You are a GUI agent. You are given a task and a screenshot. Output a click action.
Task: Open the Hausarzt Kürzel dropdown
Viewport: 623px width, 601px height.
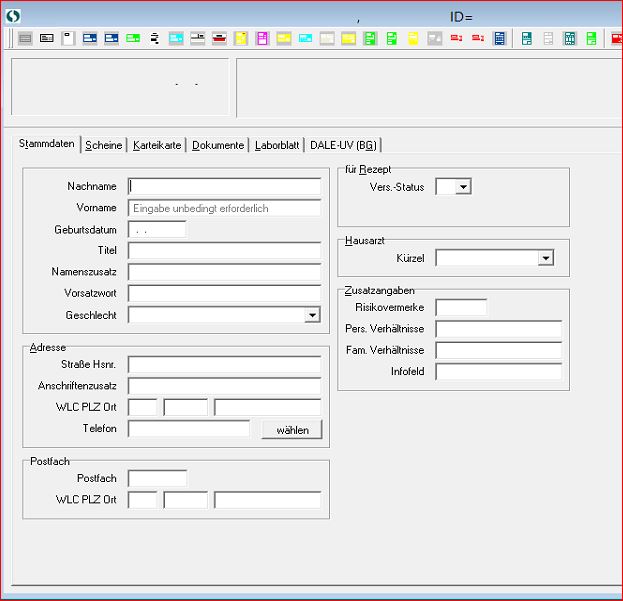[x=545, y=258]
